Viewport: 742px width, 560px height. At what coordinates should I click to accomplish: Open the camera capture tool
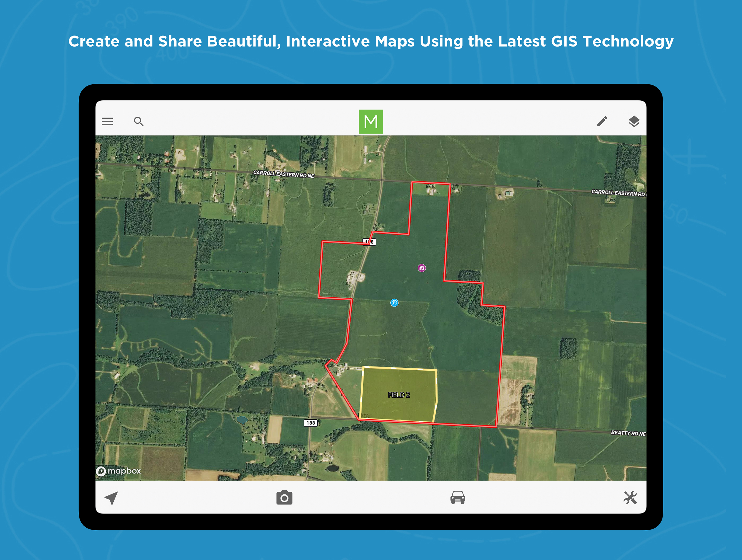(284, 498)
